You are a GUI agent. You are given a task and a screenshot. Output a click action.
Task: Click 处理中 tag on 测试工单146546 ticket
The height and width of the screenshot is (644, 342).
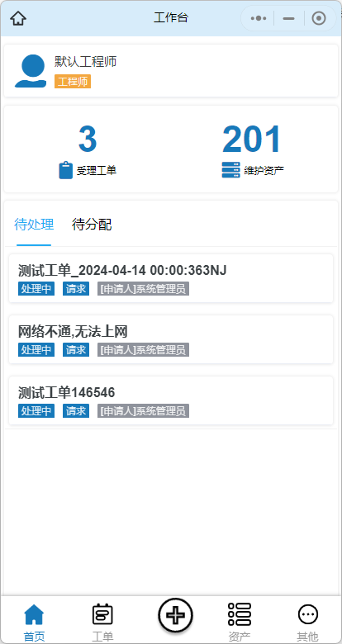click(36, 410)
